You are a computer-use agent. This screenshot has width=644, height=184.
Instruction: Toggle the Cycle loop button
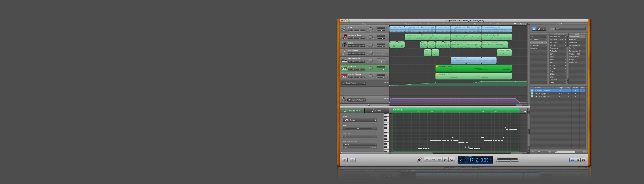(451, 160)
